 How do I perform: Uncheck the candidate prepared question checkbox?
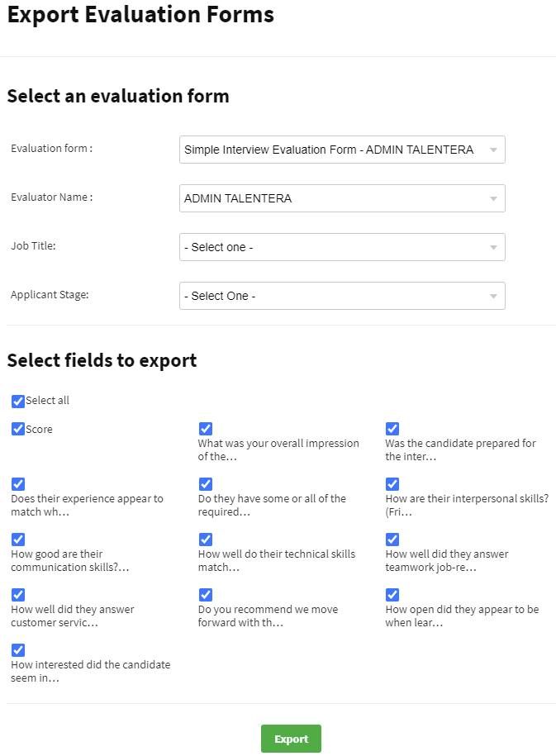pyautogui.click(x=392, y=429)
